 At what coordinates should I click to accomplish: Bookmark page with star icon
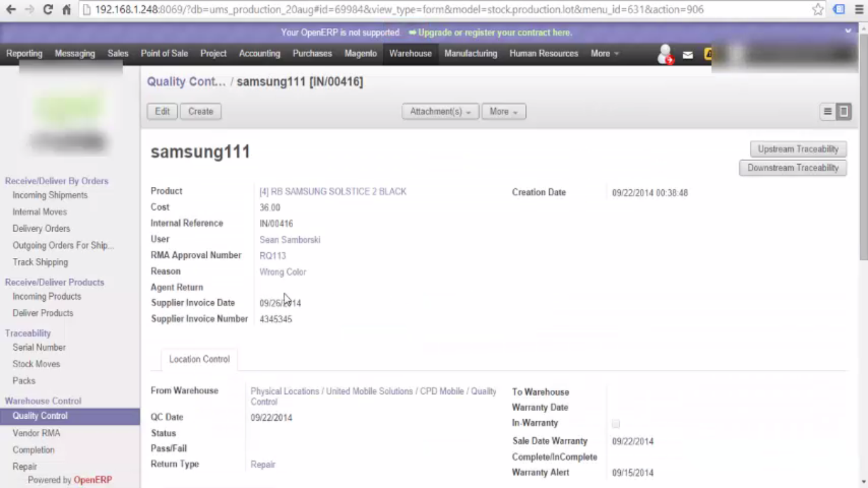818,10
